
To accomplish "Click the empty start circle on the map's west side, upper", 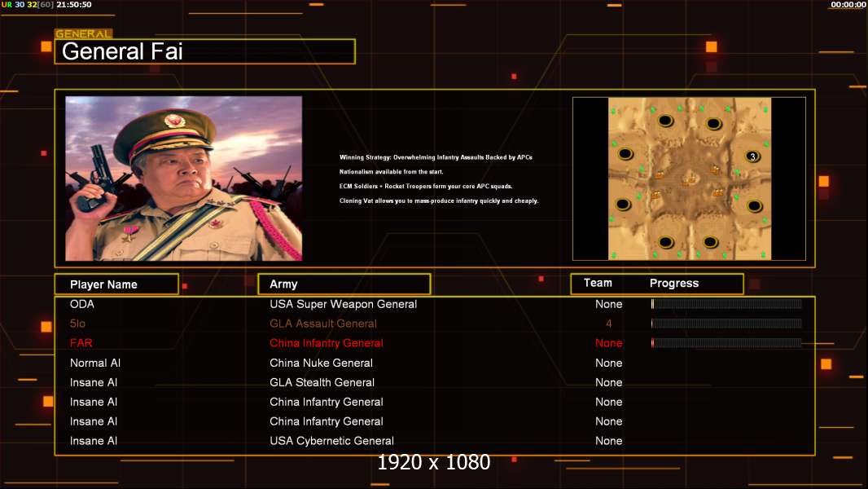I will [625, 153].
